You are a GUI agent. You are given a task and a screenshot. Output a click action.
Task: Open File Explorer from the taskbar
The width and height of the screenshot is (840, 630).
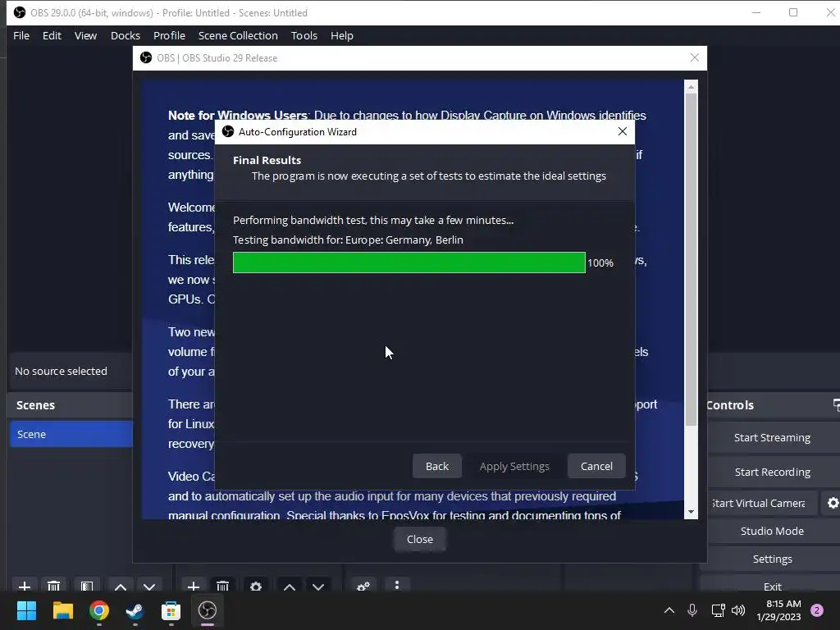(x=62, y=610)
